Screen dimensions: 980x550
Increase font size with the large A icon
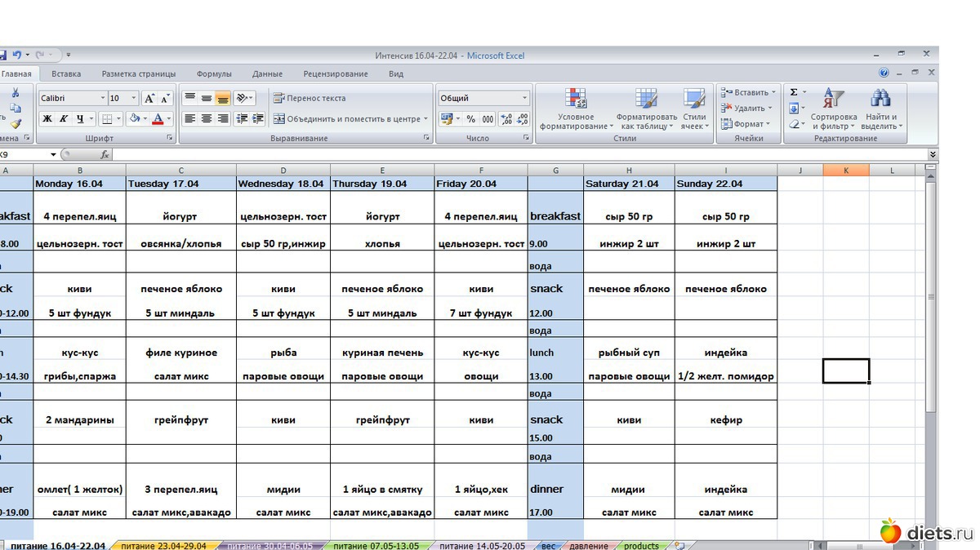[149, 98]
